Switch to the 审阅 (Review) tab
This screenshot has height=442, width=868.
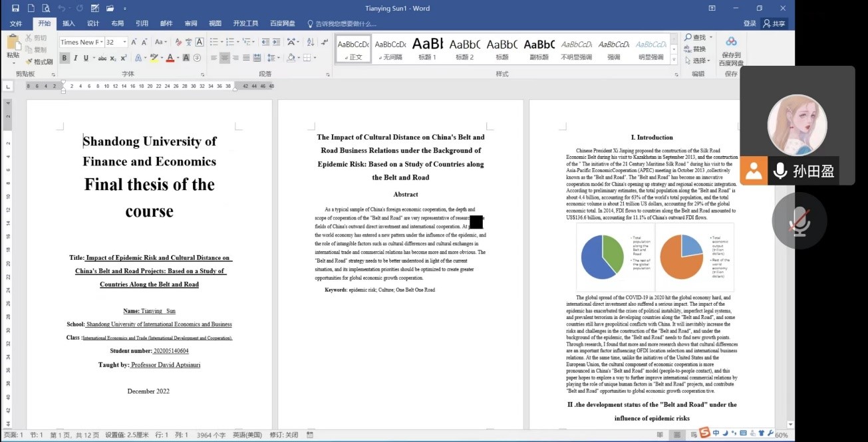[x=191, y=23]
